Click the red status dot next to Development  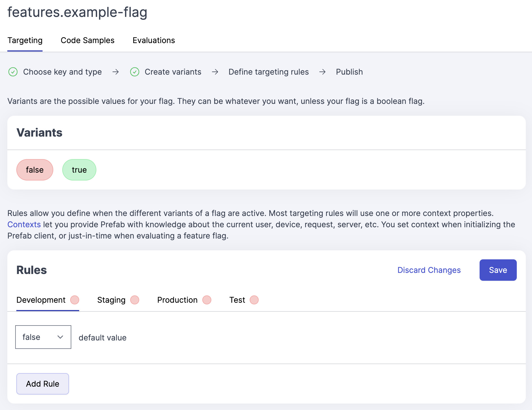pos(75,300)
